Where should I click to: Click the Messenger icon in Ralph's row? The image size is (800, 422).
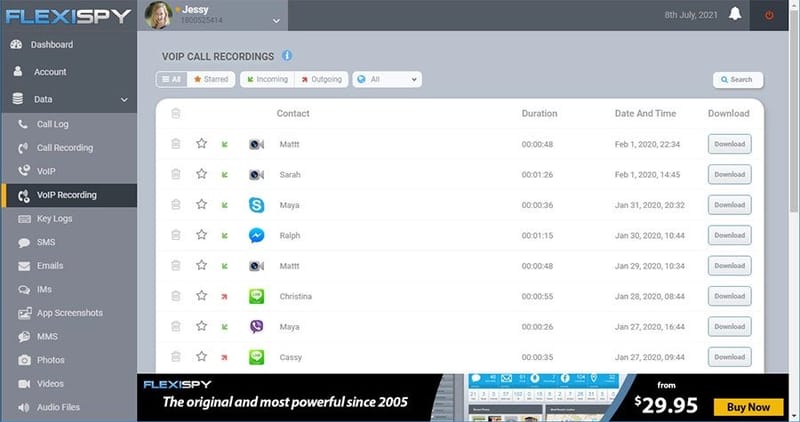[x=256, y=236]
